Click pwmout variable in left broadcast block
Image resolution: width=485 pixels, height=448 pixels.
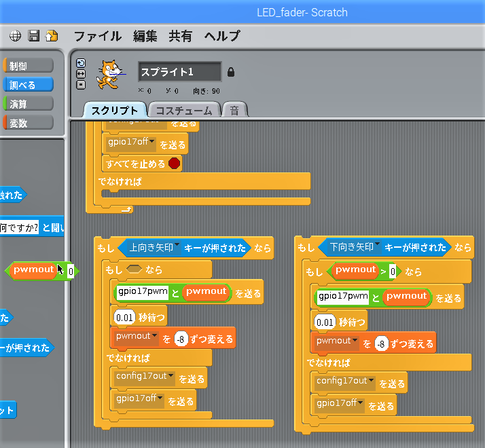click(206, 292)
